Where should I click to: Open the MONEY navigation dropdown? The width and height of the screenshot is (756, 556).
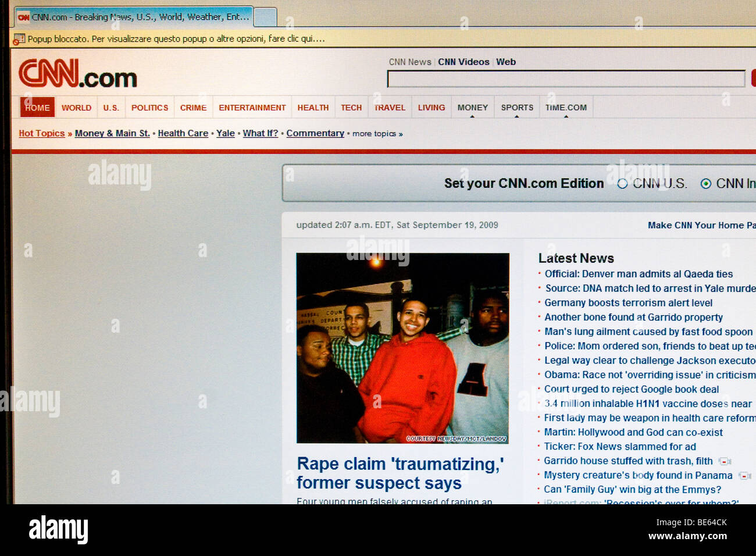click(472, 108)
